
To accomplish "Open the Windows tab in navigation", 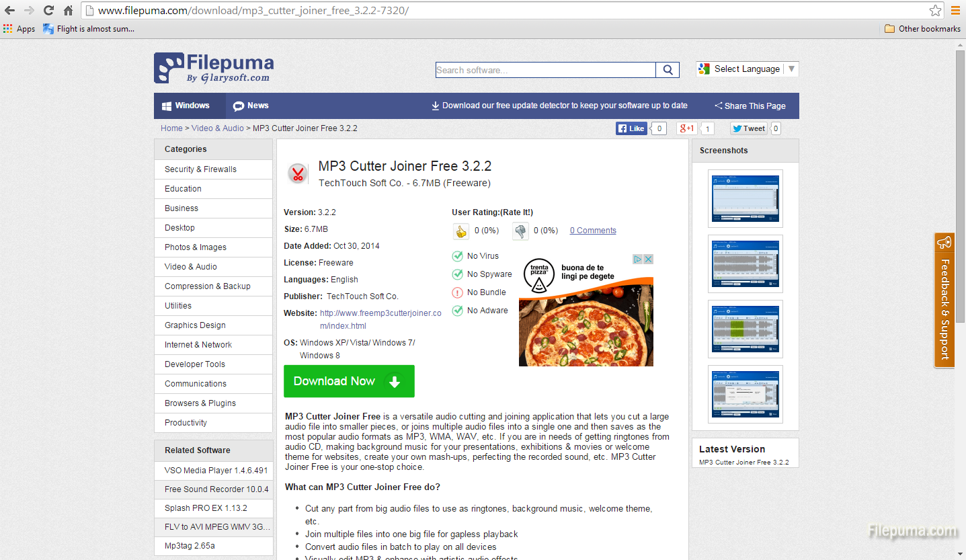I will 186,106.
